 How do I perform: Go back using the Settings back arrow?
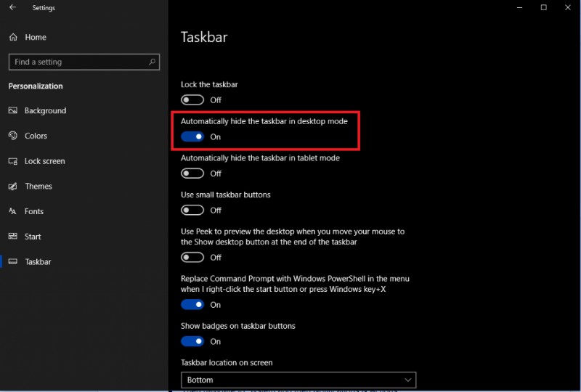coord(12,7)
